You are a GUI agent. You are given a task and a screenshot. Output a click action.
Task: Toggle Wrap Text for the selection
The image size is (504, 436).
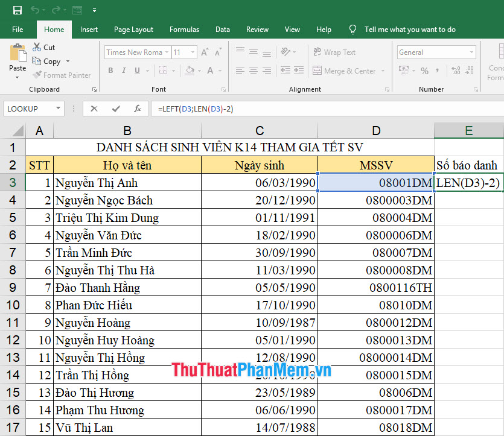334,52
